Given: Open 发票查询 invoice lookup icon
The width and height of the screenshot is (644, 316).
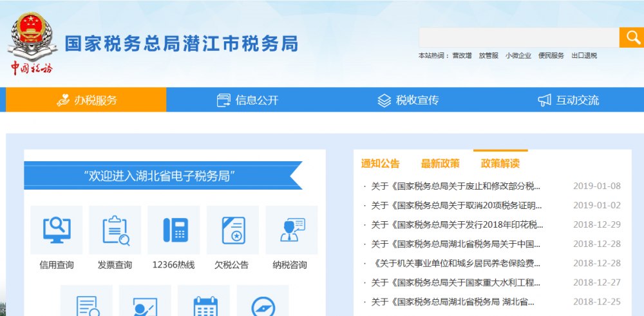Looking at the screenshot, I should pos(115,231).
